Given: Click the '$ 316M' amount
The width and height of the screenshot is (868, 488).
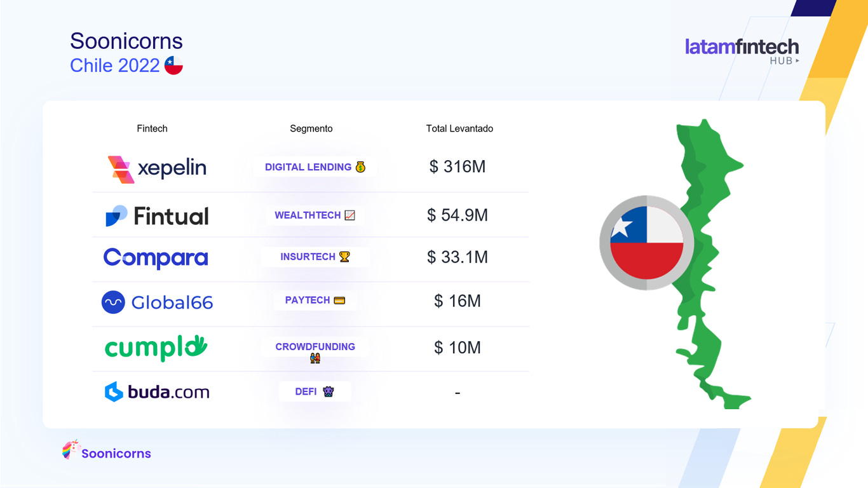Looking at the screenshot, I should (458, 166).
